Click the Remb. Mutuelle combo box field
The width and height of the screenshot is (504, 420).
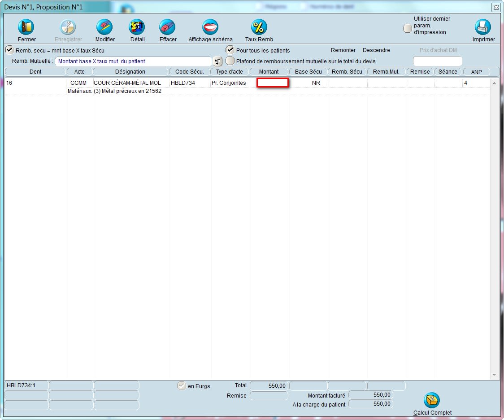pos(133,61)
